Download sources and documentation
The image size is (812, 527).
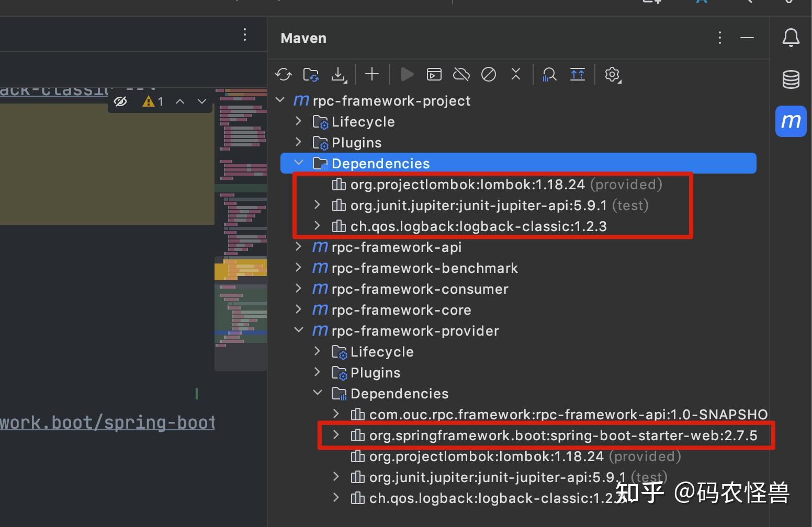tap(339, 74)
